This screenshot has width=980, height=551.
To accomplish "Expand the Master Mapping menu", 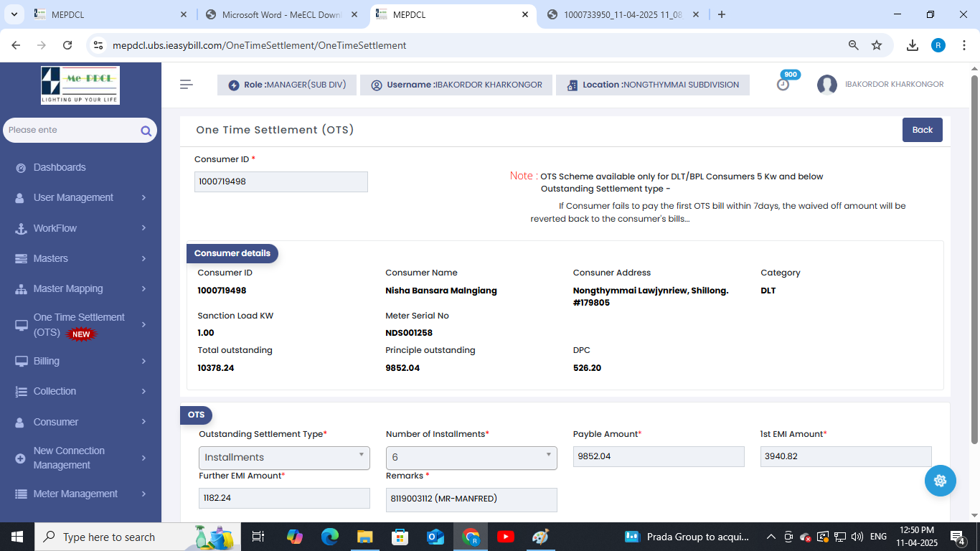I will pos(80,288).
